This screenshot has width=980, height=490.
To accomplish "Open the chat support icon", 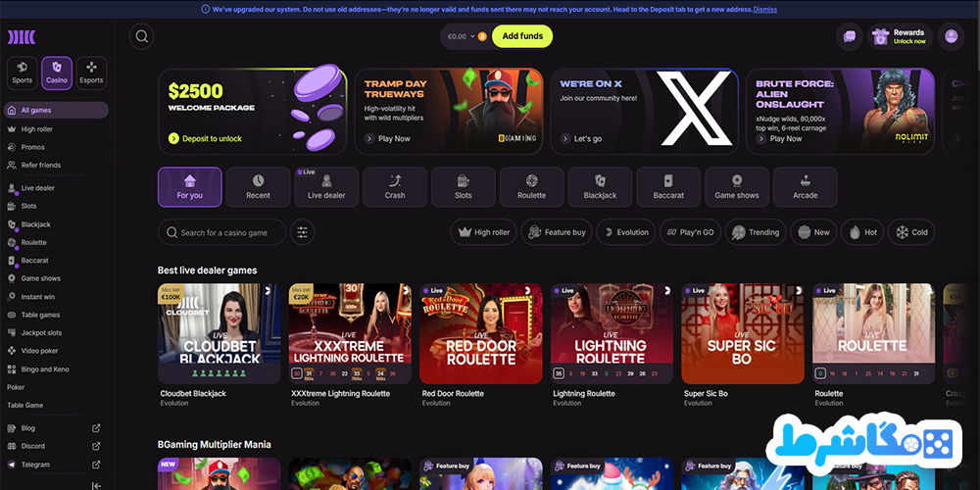I will coord(850,36).
